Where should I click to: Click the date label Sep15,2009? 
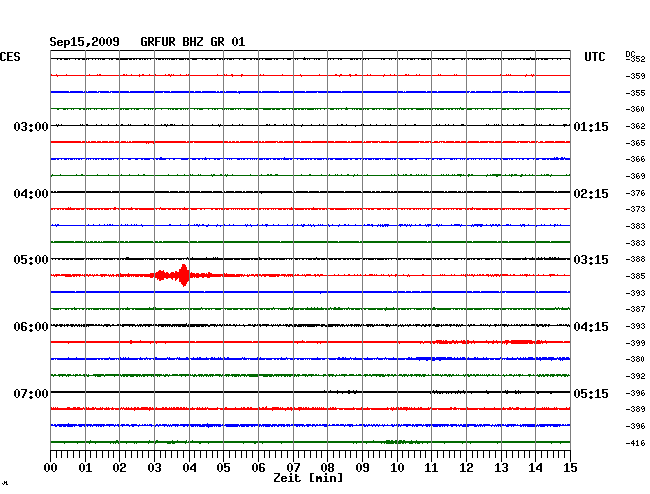point(85,42)
